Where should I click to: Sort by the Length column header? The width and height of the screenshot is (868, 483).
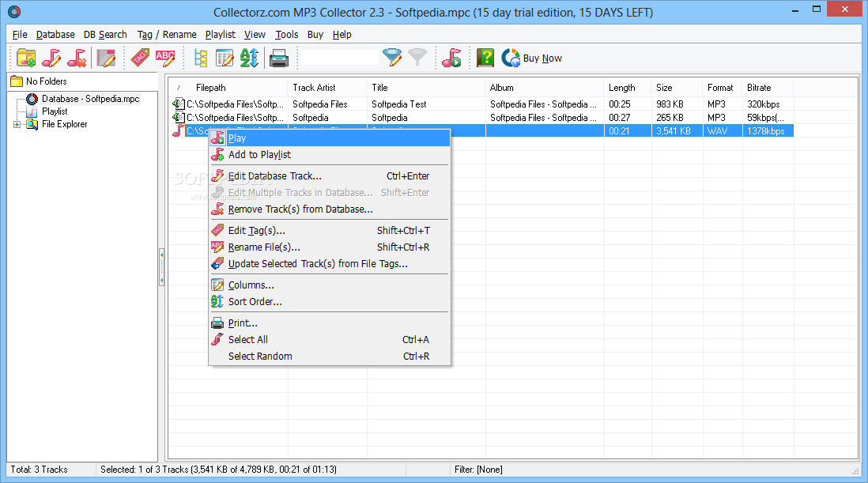(628, 88)
